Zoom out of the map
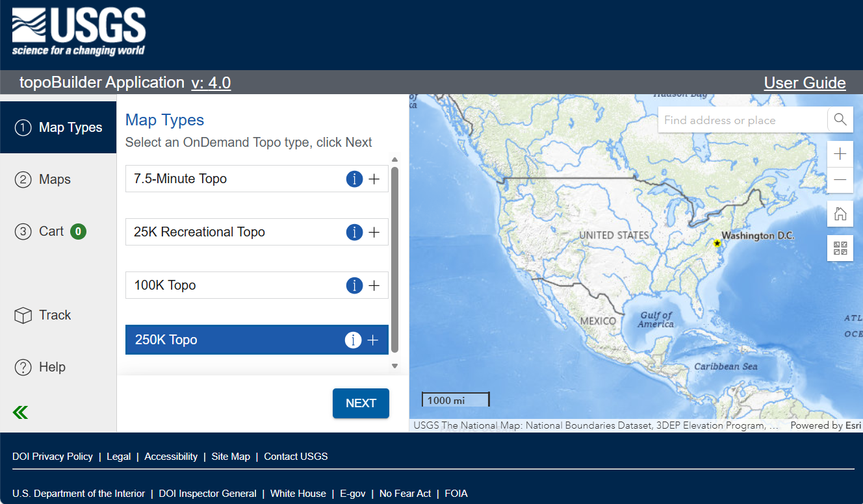Image resolution: width=863 pixels, height=504 pixels. 840,181
